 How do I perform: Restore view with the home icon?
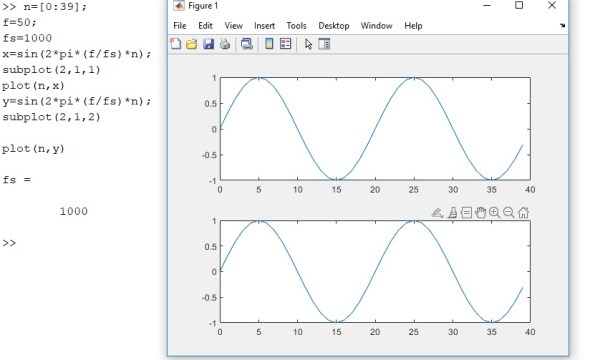523,212
